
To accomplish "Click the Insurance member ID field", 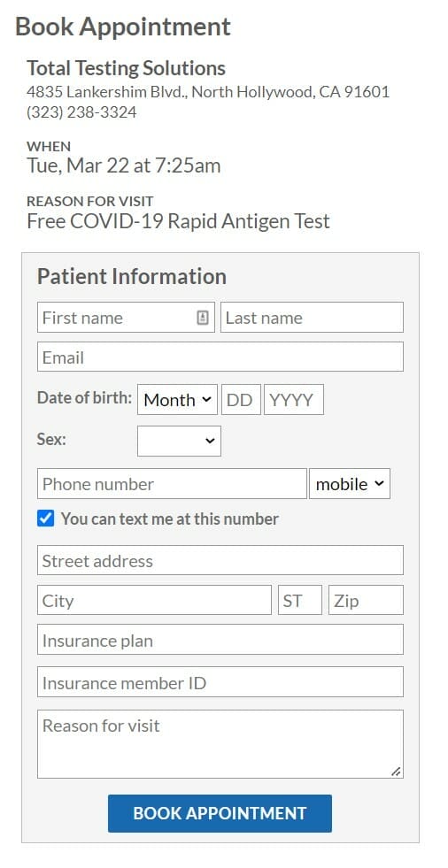I will coord(220,682).
